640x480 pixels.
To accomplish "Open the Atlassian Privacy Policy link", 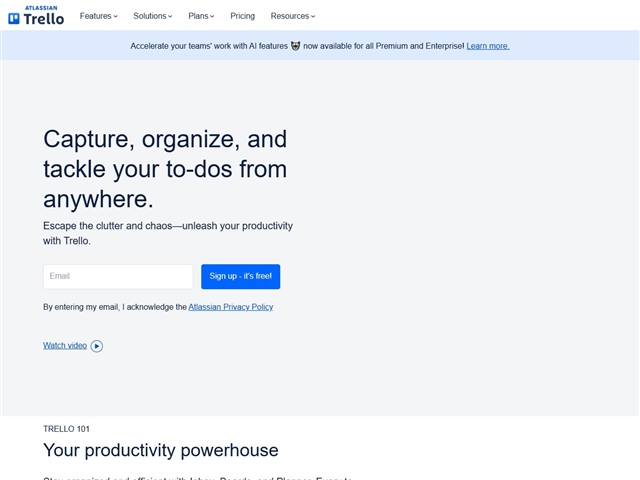I will point(231,307).
